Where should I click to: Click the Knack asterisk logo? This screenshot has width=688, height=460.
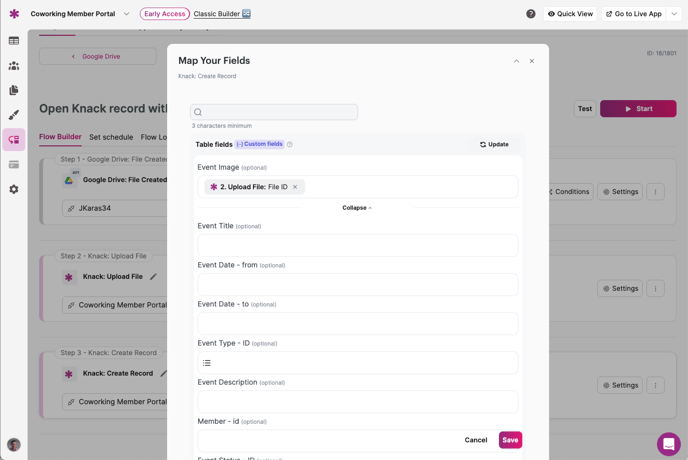click(14, 14)
